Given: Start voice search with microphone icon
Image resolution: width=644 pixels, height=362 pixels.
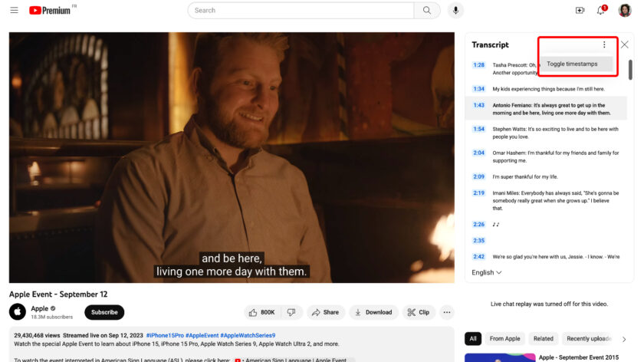Looking at the screenshot, I should tap(455, 10).
